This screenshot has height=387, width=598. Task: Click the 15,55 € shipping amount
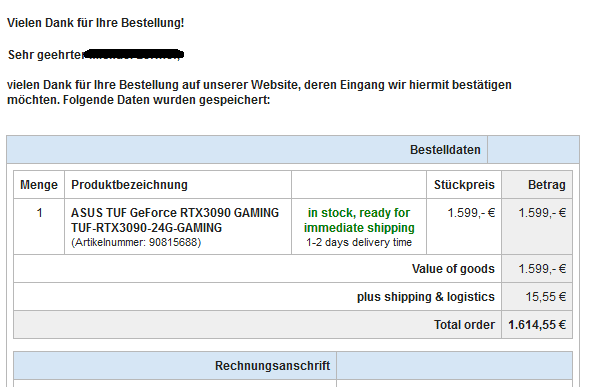click(546, 297)
